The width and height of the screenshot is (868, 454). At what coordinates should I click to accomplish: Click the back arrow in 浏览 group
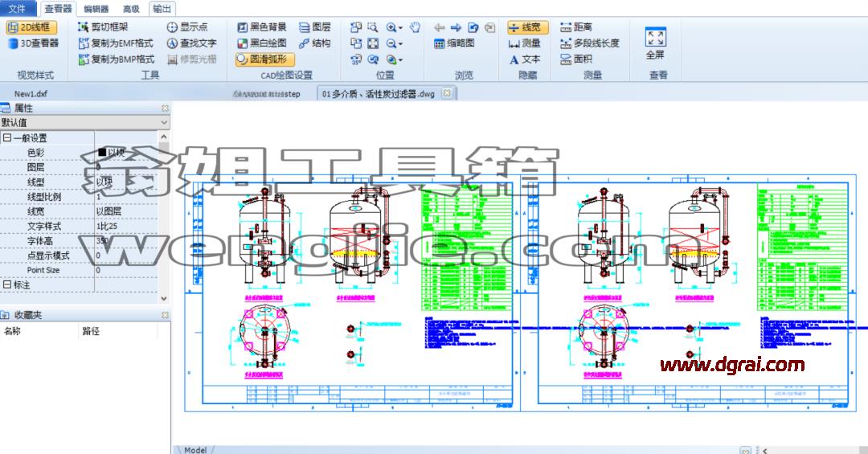[x=440, y=27]
